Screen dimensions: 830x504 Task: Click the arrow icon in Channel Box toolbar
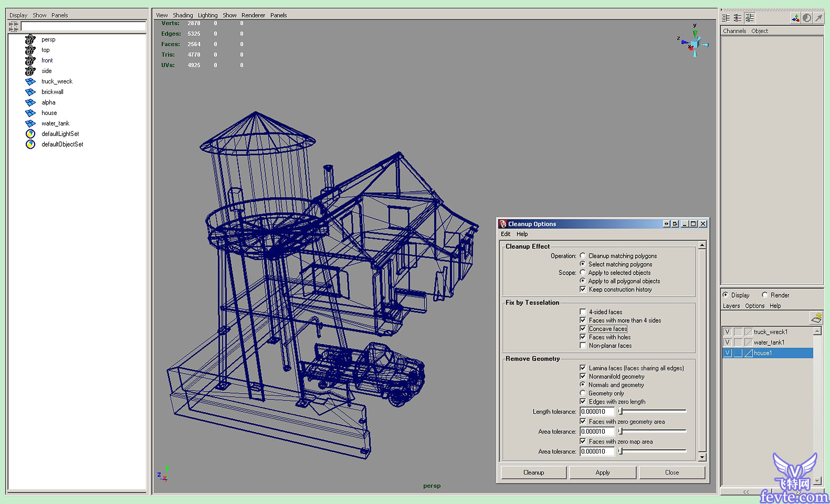point(818,18)
